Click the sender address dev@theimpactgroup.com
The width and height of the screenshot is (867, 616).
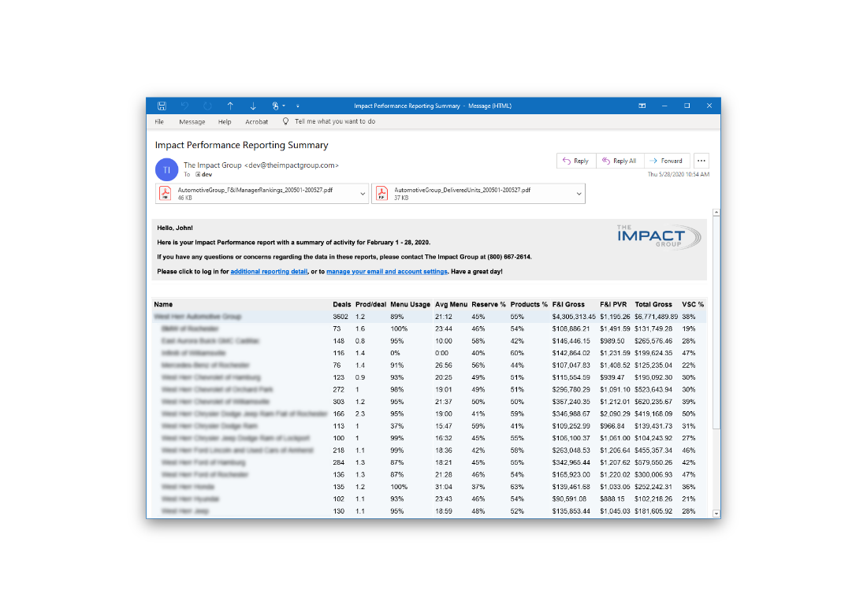pyautogui.click(x=292, y=165)
